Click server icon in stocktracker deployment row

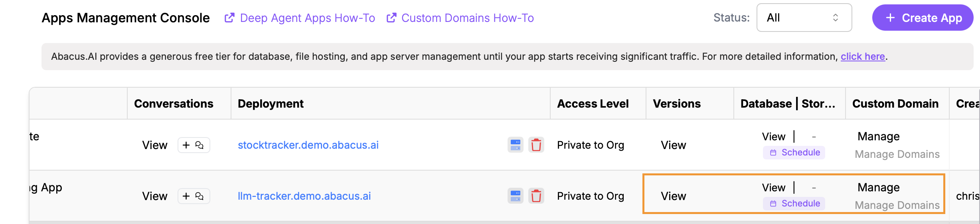(515, 145)
